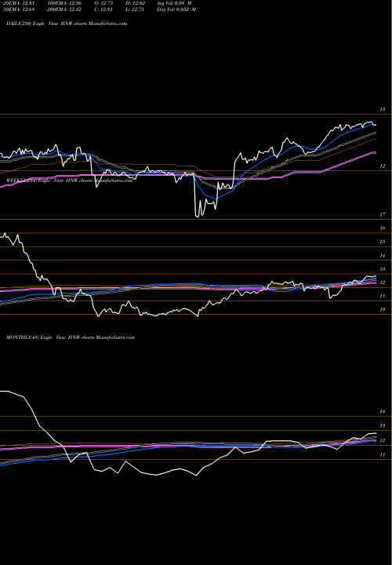
Task: Click the 13 axis label on monthly chart
Action: click(383, 425)
